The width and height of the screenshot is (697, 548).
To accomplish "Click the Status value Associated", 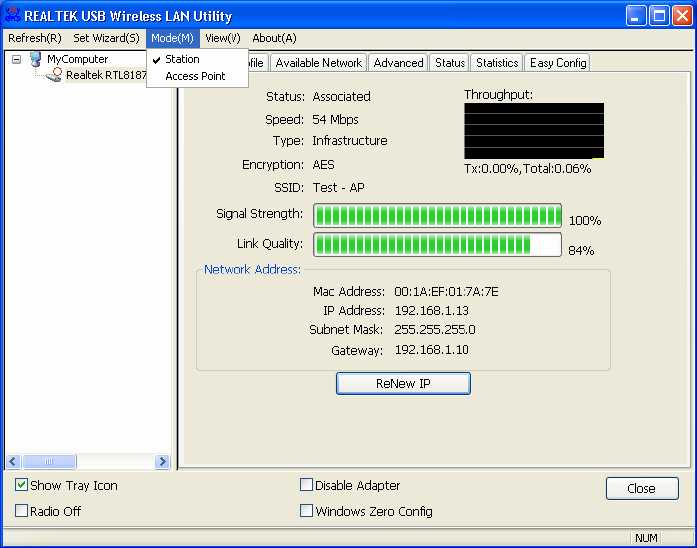I will (x=341, y=96).
